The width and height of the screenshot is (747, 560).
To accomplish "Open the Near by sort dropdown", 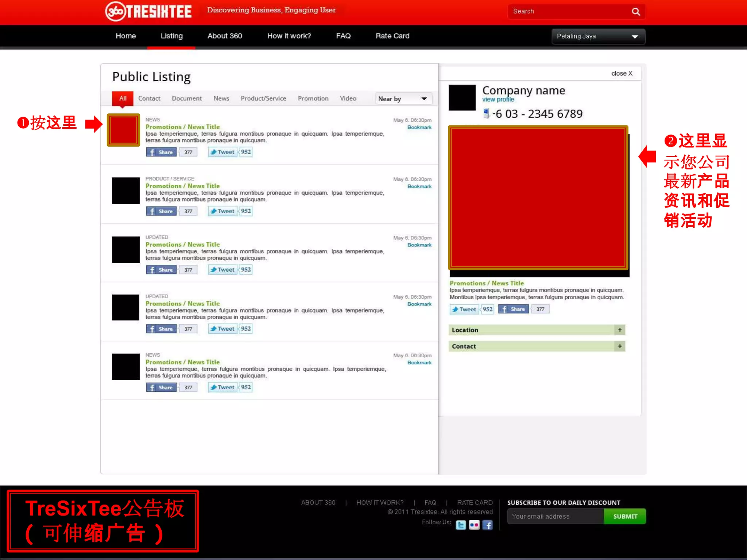I will click(x=403, y=99).
